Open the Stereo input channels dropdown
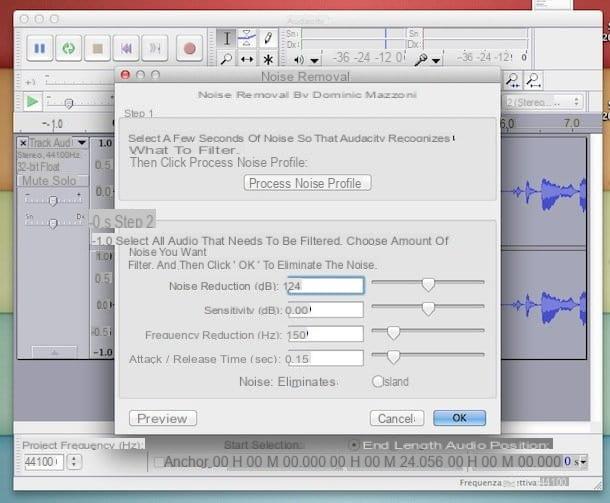610x503 pixels. click(545, 102)
